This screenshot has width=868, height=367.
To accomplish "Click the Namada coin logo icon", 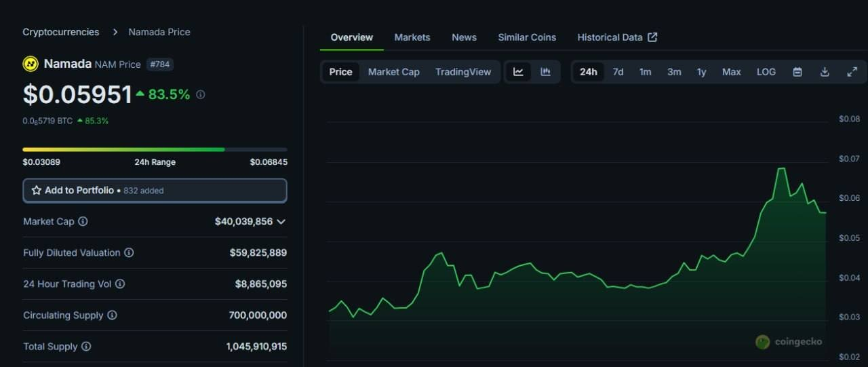I will click(x=31, y=64).
